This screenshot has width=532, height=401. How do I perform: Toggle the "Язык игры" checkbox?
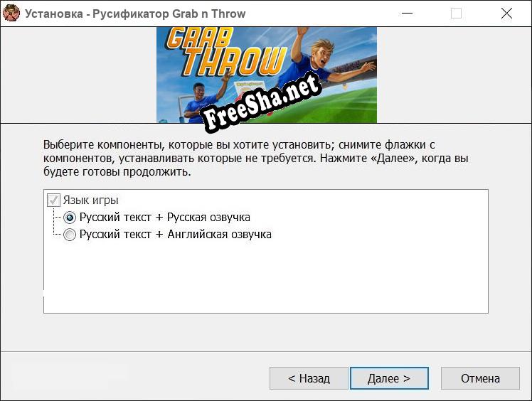pyautogui.click(x=53, y=200)
